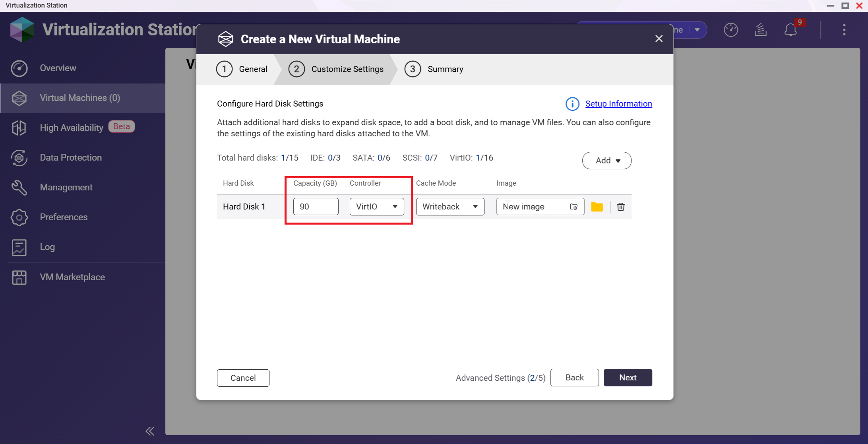Open the three-dot more options menu
Viewport: 868px width, 444px height.
844,30
